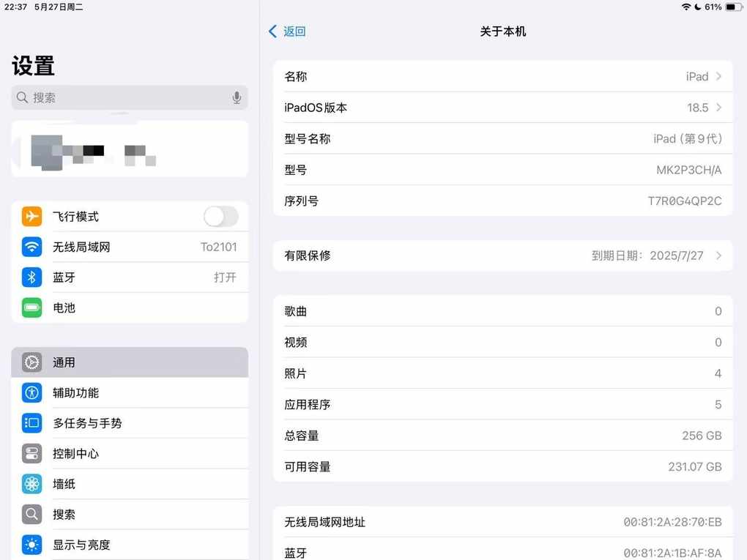Open 蓝牙 settings item
This screenshot has width=747, height=560.
130,277
